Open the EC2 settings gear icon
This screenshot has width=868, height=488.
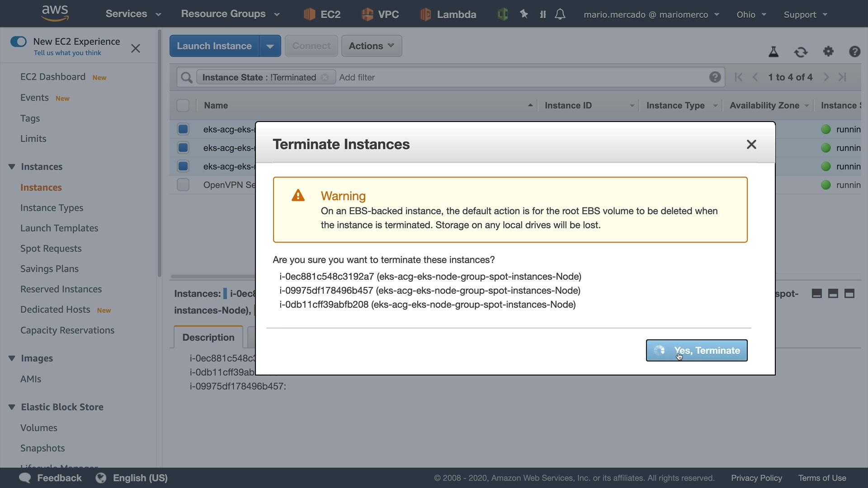(828, 52)
